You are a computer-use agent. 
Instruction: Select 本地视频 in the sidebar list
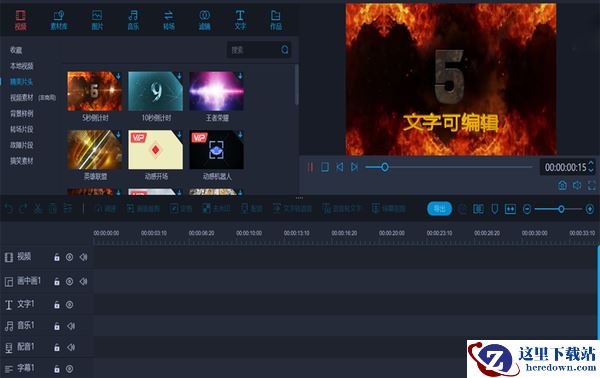(x=21, y=66)
